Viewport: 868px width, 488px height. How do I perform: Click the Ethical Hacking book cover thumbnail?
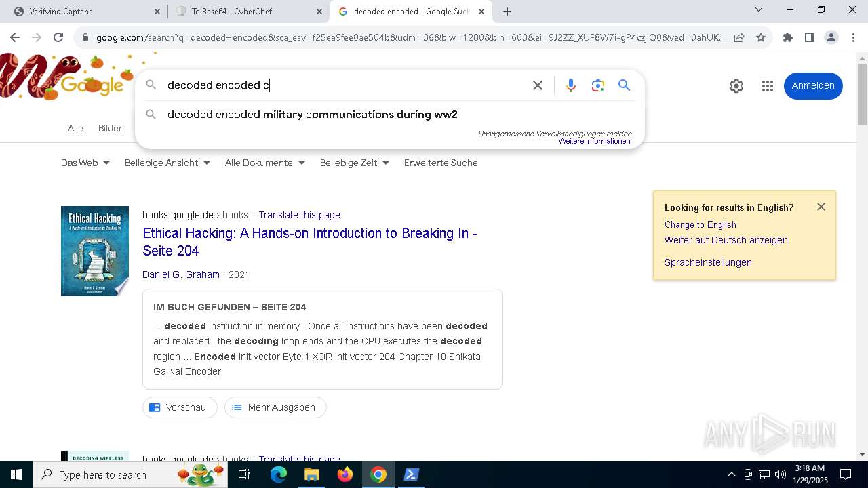pos(95,251)
